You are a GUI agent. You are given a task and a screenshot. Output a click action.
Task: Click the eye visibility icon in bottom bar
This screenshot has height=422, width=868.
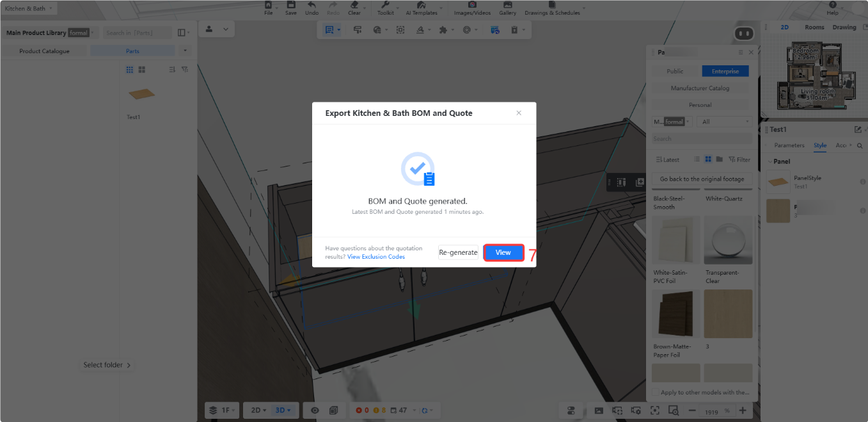point(315,410)
